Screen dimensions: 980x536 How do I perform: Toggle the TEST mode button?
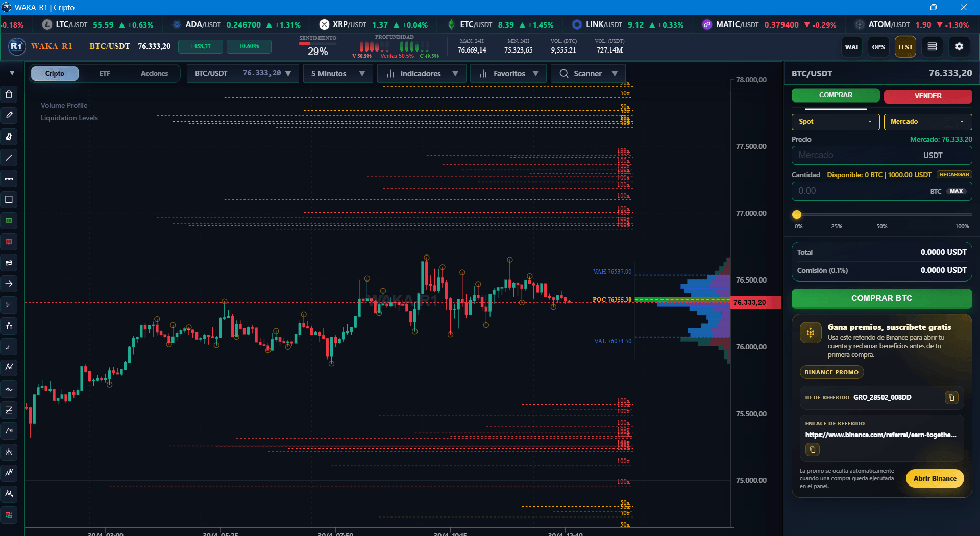point(905,47)
